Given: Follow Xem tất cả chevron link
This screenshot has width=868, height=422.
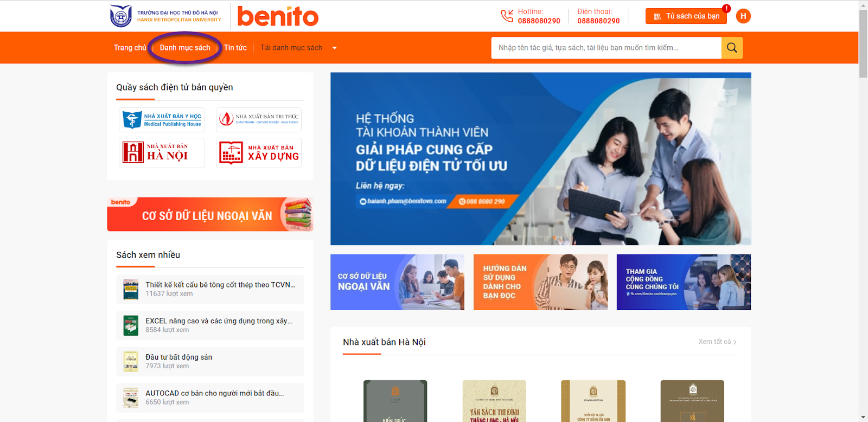Looking at the screenshot, I should (x=717, y=342).
